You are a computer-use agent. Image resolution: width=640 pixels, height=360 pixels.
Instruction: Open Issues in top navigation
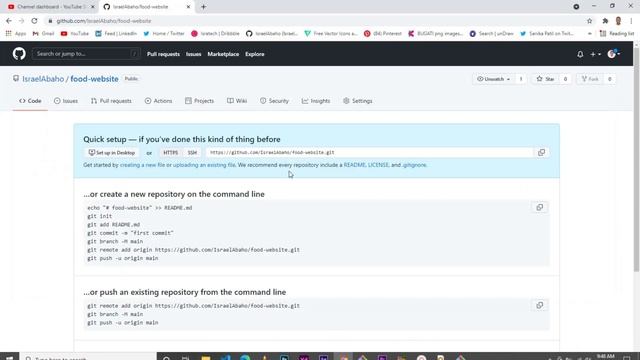point(193,54)
